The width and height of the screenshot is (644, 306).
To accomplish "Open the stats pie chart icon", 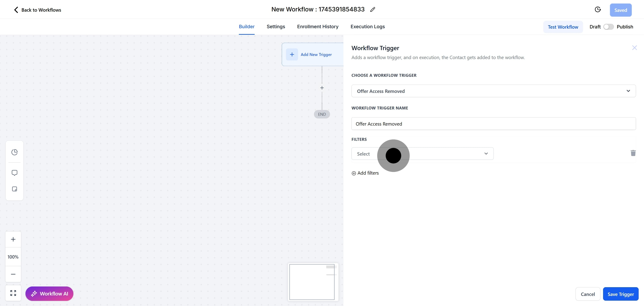I will pos(15,152).
